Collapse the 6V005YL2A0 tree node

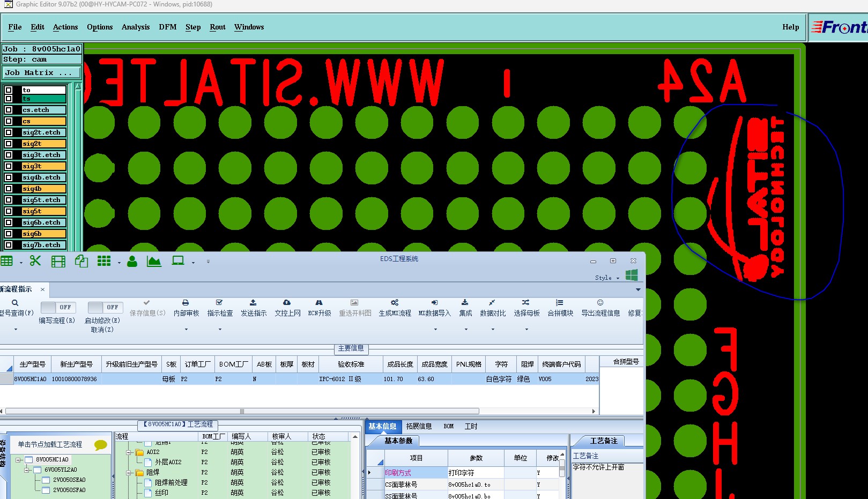tap(27, 470)
